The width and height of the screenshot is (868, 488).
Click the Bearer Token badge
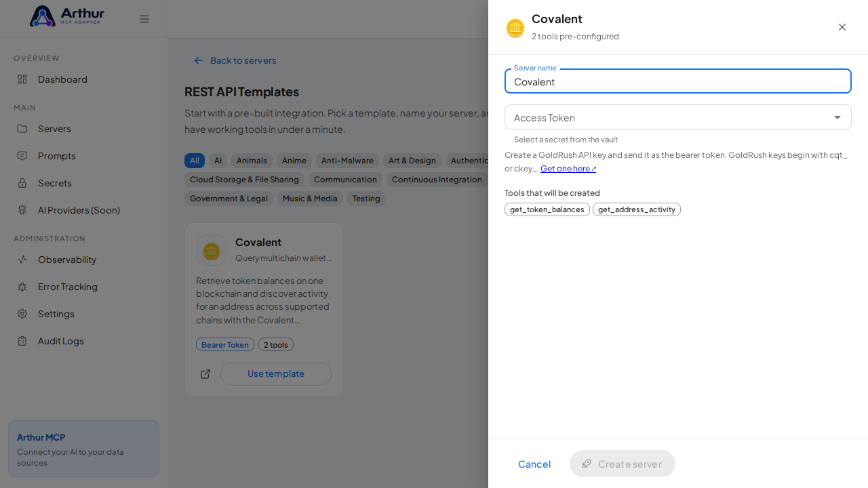tap(225, 344)
